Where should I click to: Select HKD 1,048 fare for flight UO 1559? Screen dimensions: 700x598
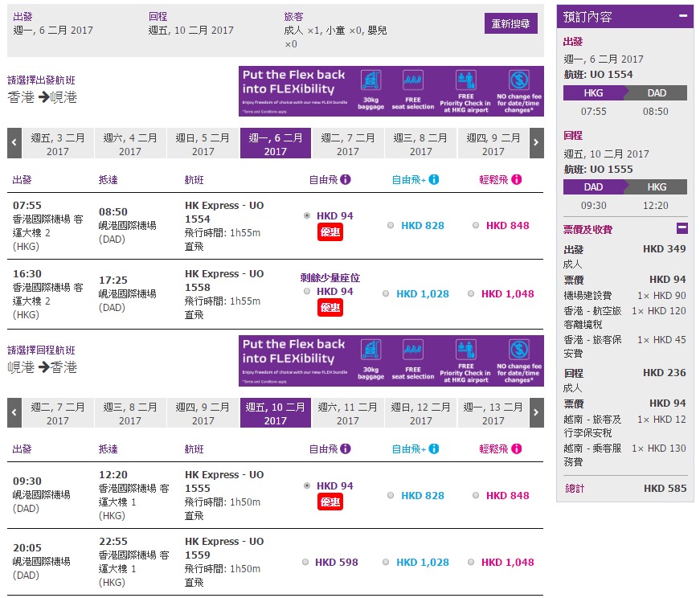pyautogui.click(x=471, y=562)
